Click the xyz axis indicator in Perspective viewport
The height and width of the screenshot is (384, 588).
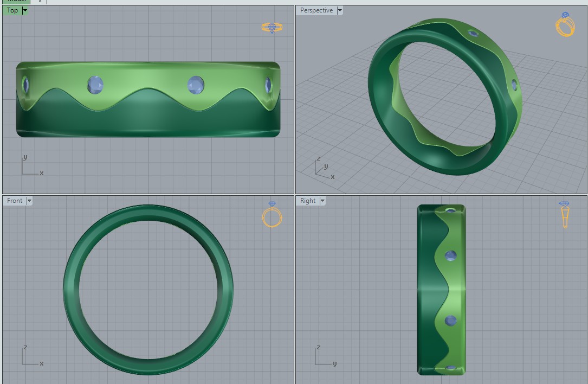(x=324, y=168)
